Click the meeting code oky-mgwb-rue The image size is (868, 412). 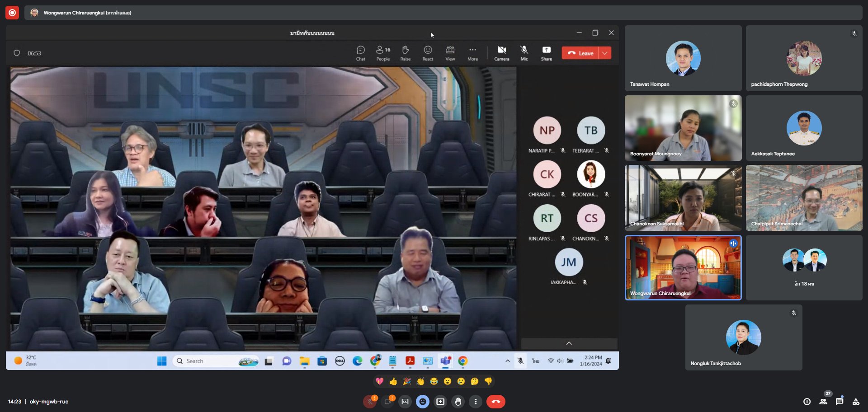coord(49,401)
